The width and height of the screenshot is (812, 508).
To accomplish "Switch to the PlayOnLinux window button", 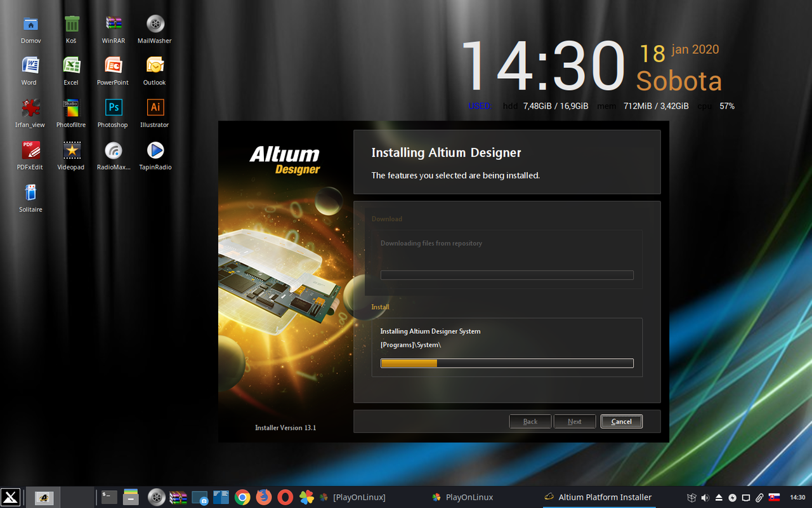I will pos(462,497).
